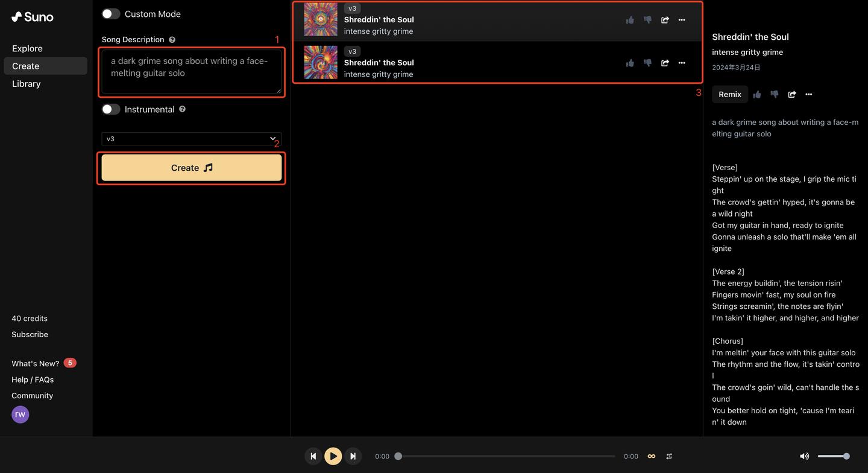Expand more options in song detail panel
The height and width of the screenshot is (473, 868).
pos(809,94)
